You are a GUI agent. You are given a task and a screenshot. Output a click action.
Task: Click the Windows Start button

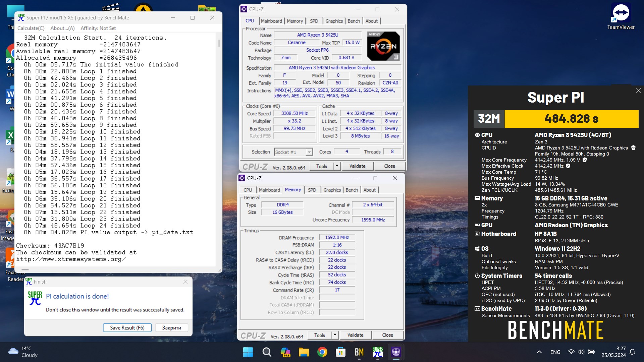[x=248, y=352]
